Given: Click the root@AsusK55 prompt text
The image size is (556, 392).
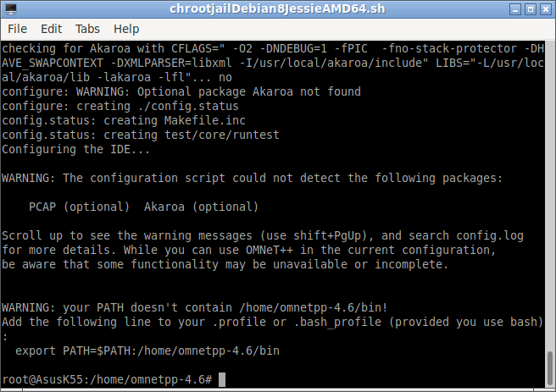Looking at the screenshot, I should click(107, 379).
